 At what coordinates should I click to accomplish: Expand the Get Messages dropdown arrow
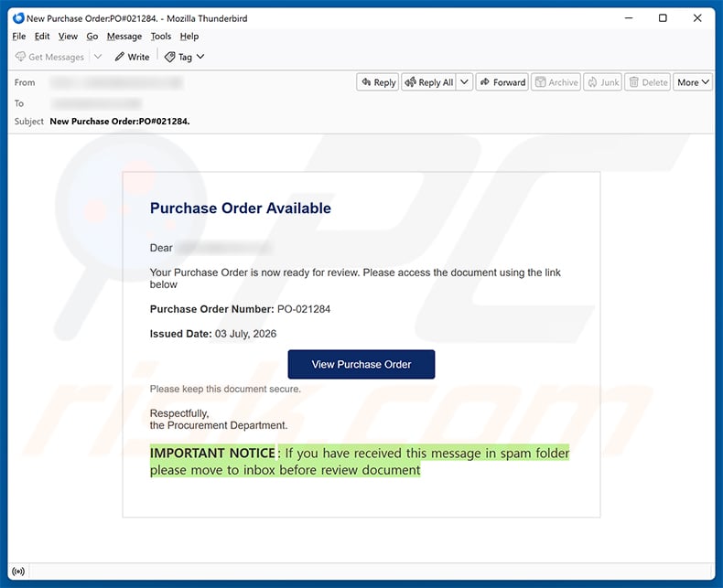[98, 57]
